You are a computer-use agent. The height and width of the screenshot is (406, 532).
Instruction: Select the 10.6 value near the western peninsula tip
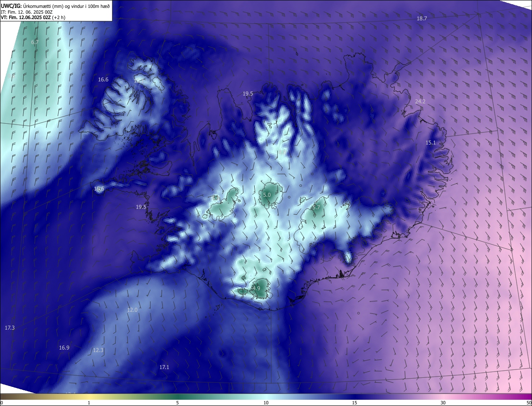click(99, 189)
